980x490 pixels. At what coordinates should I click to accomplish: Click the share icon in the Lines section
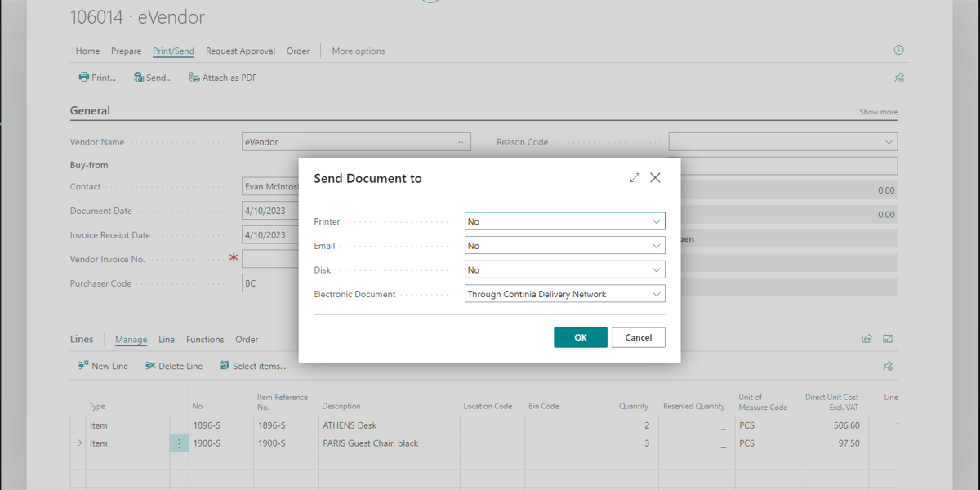tap(866, 339)
